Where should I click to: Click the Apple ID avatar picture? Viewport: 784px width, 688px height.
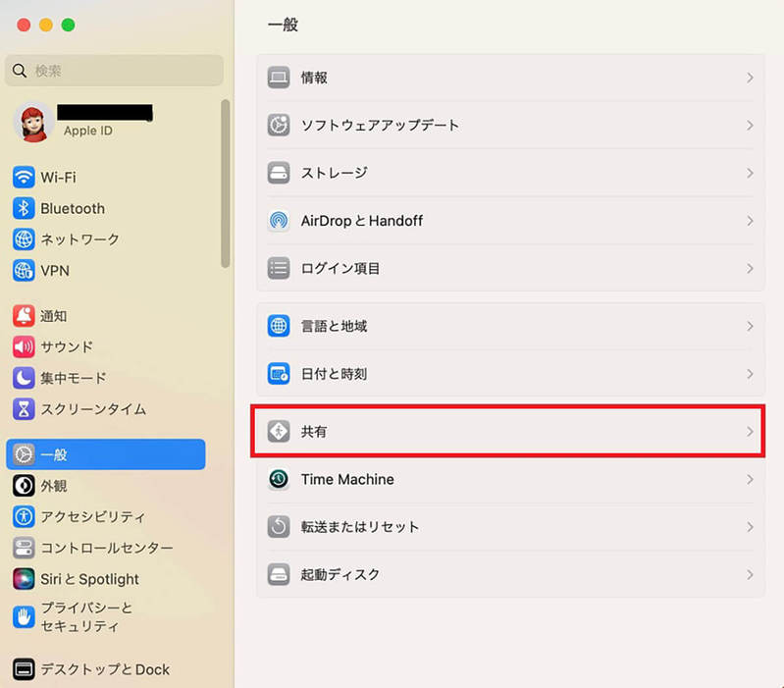pos(33,123)
